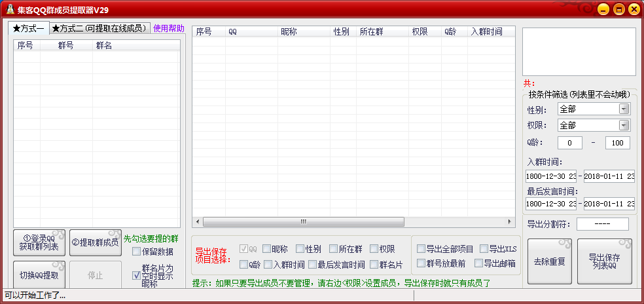Click the Q龄 minimum field showing 0
This screenshot has height=304, width=644.
point(569,143)
